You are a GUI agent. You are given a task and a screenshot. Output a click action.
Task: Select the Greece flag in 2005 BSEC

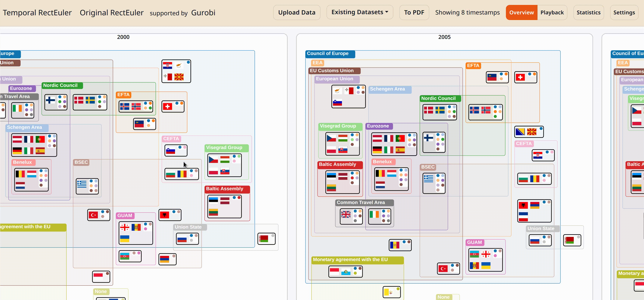point(428,179)
